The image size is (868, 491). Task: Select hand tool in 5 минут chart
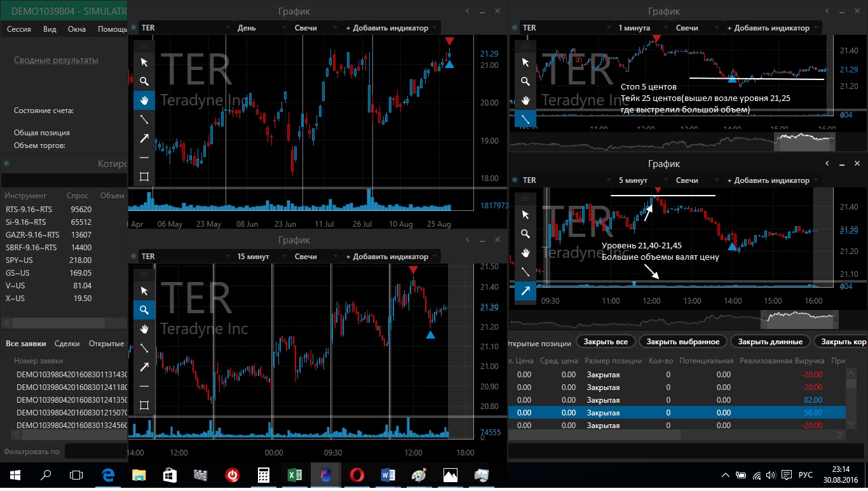coord(526,253)
